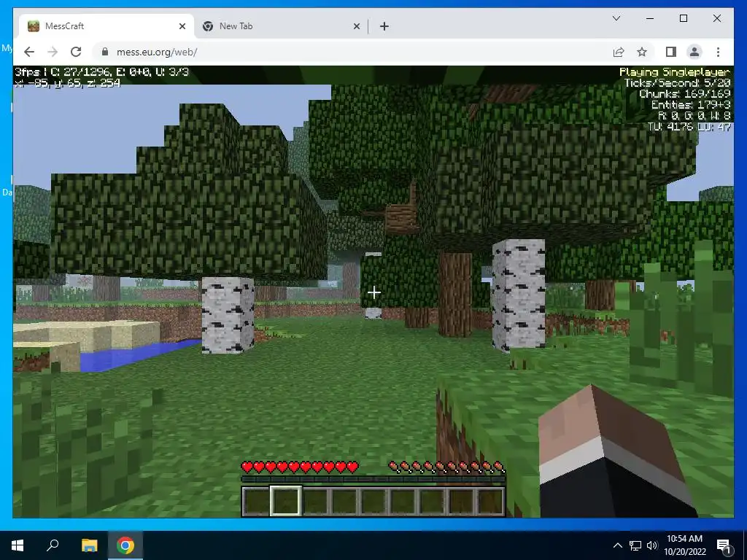
Task: Click the 'Playing Singleplayer' status text
Action: coord(675,72)
